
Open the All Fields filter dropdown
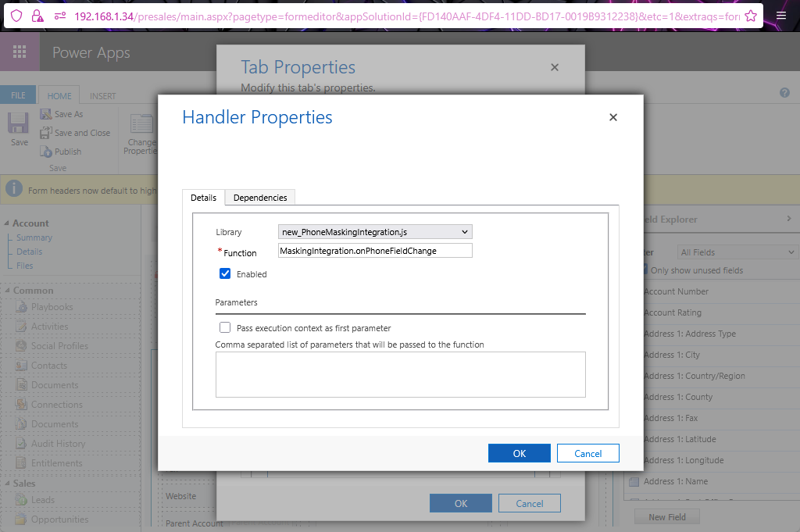point(737,252)
